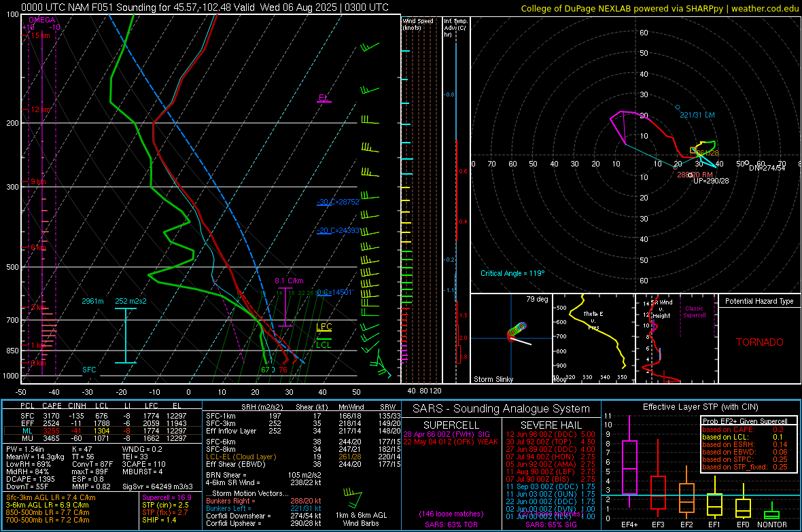Click the SARS: 63% TOR text
The width and height of the screenshot is (802, 532).
[x=451, y=525]
